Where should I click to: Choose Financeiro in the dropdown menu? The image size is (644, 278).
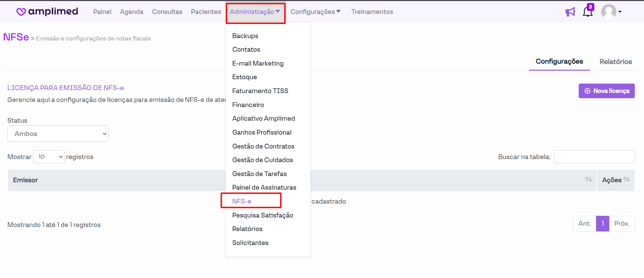pos(248,105)
